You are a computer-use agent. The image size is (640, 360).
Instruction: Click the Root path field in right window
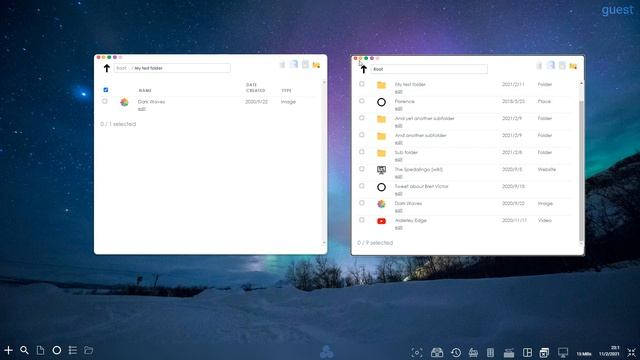click(429, 69)
